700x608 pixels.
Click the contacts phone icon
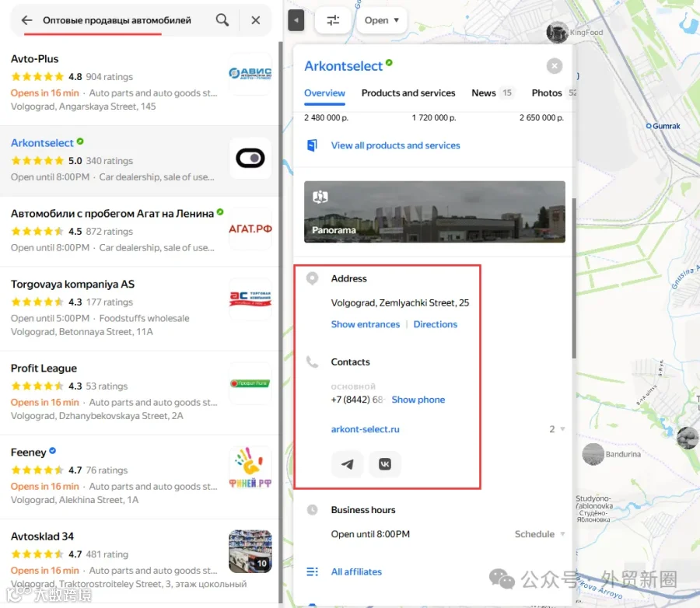pyautogui.click(x=312, y=362)
